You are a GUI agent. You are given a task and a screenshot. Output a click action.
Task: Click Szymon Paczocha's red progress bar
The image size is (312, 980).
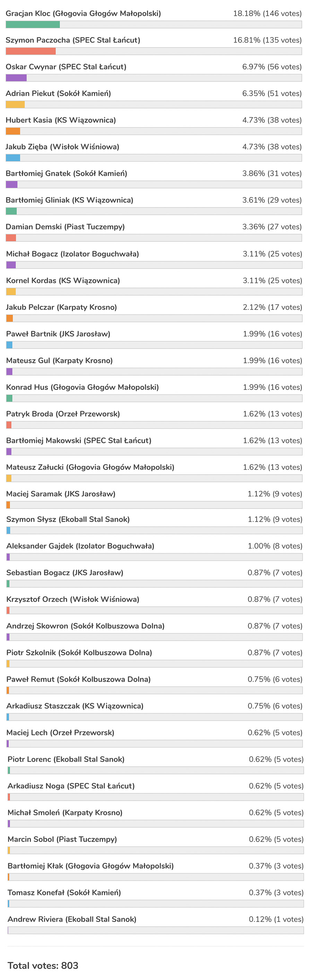point(31,51)
